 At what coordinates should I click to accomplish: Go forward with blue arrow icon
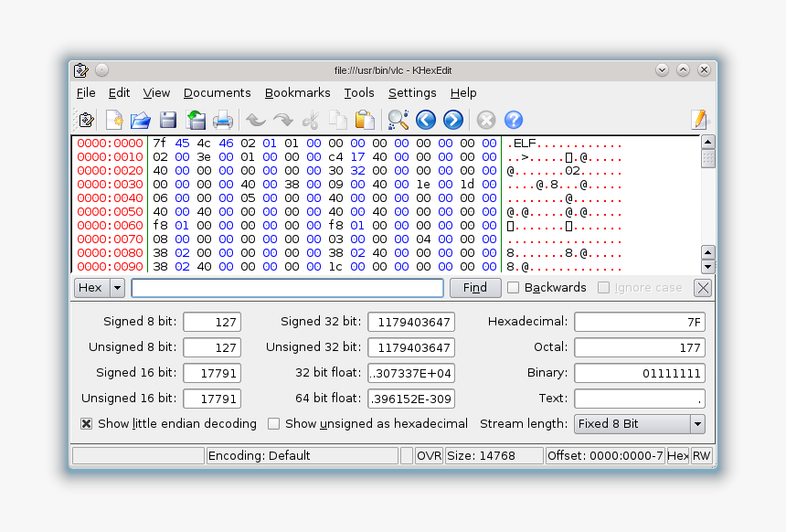(452, 120)
